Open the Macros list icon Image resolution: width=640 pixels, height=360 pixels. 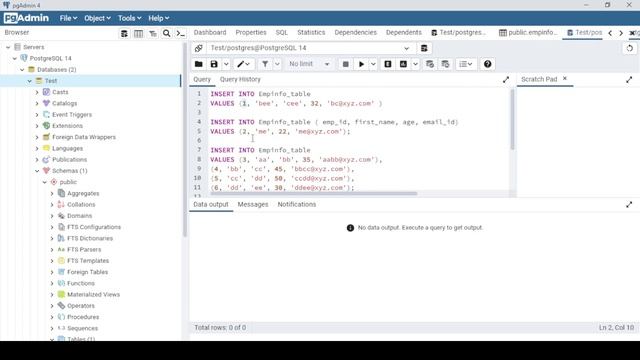pyautogui.click(x=466, y=64)
